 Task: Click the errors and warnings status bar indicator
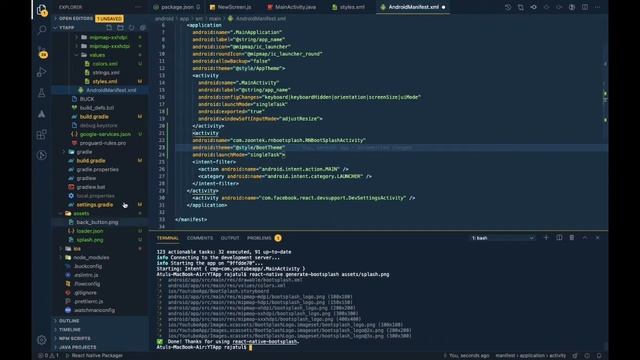pos(49,356)
